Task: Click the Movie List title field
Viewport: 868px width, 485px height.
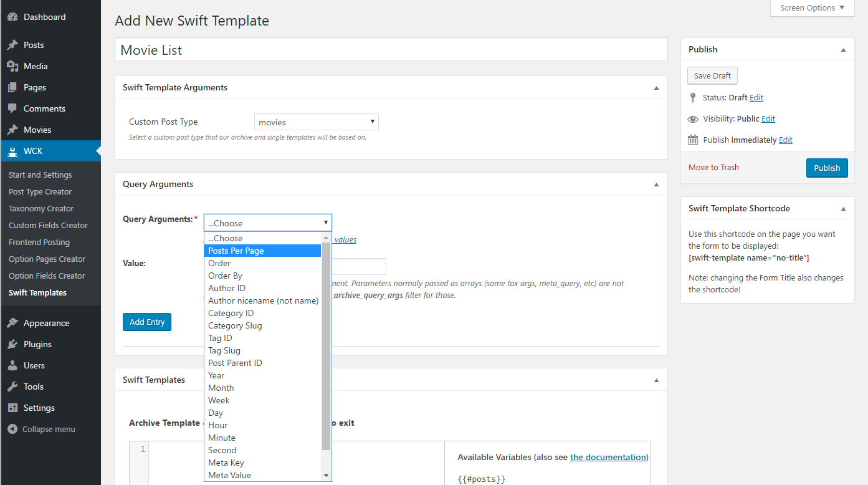Action: click(391, 50)
